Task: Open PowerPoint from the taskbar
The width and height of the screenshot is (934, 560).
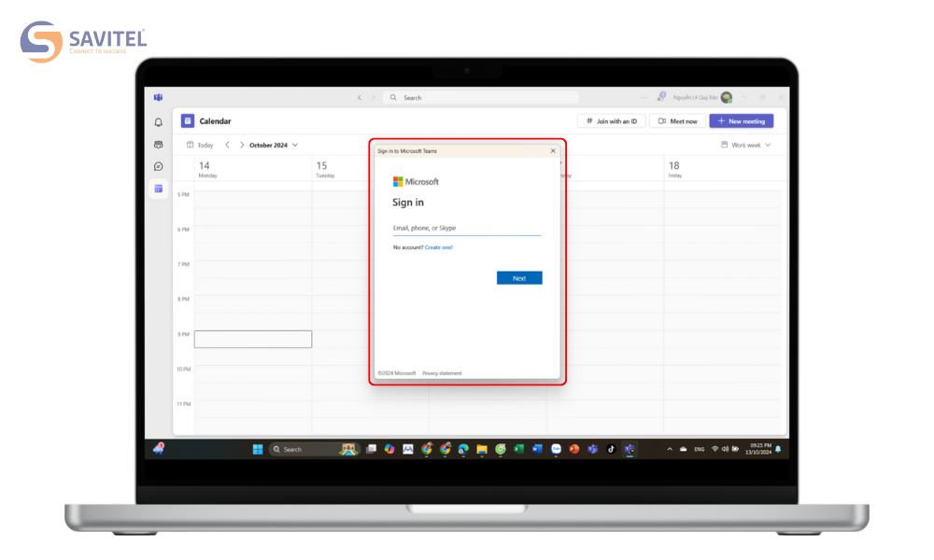Action: 574,449
